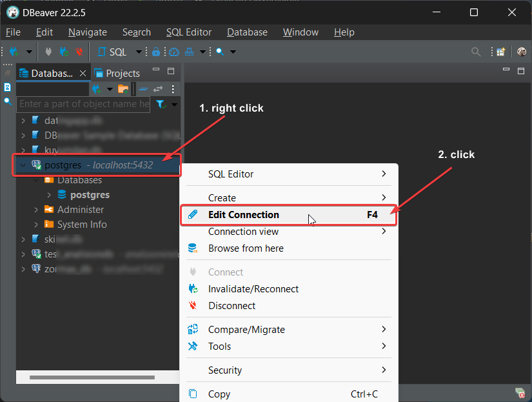This screenshot has height=402, width=532.
Task: Open the Window menu
Action: [x=300, y=32]
